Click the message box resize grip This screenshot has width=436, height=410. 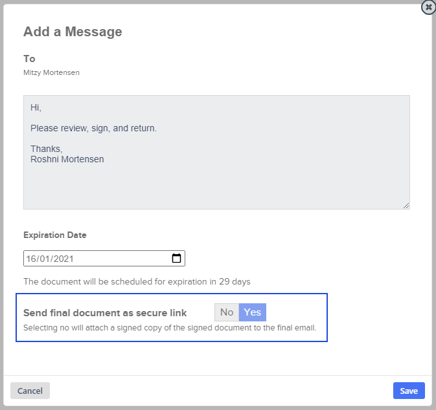coord(406,206)
